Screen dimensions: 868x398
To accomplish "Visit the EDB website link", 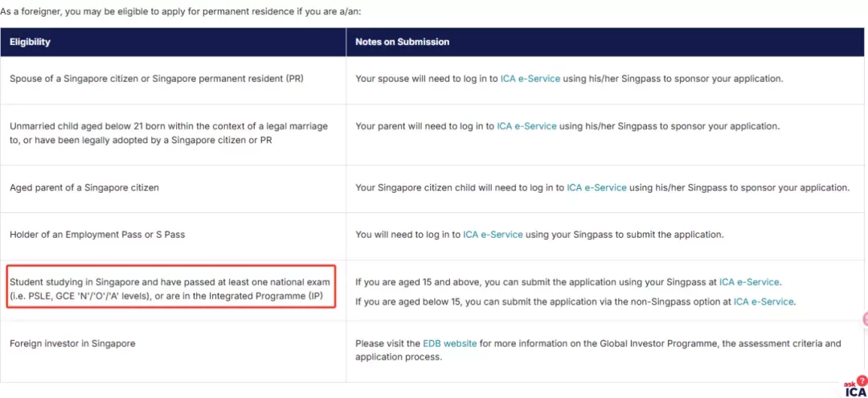I will click(x=449, y=344).
